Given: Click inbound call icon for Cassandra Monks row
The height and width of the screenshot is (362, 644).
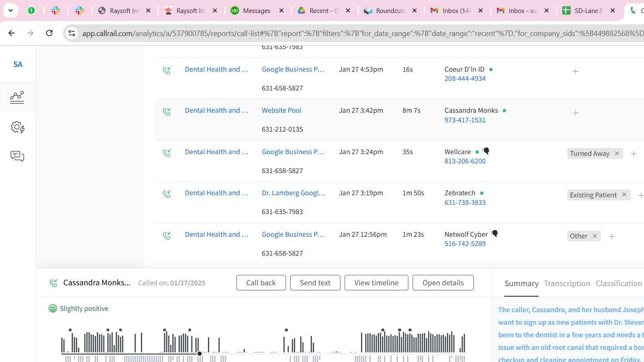Looking at the screenshot, I should (167, 111).
